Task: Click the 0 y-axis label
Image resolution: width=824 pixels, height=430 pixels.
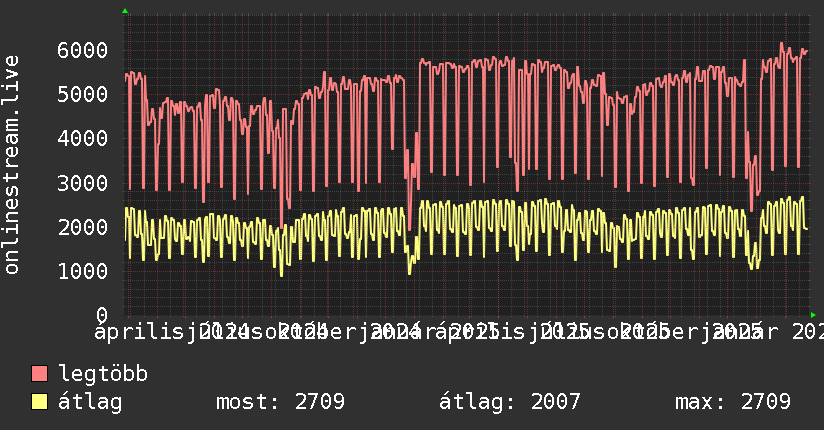Action: point(102,315)
